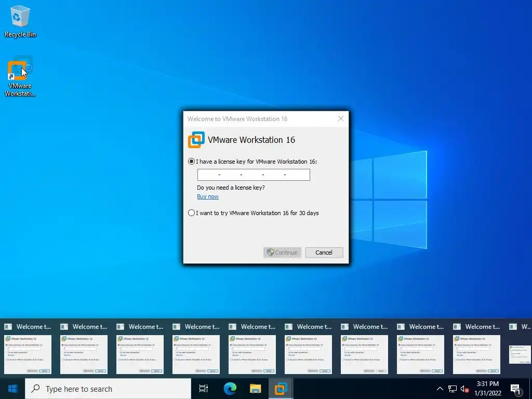
Task: Click 'Do you need a license key?' text
Action: [x=231, y=188]
